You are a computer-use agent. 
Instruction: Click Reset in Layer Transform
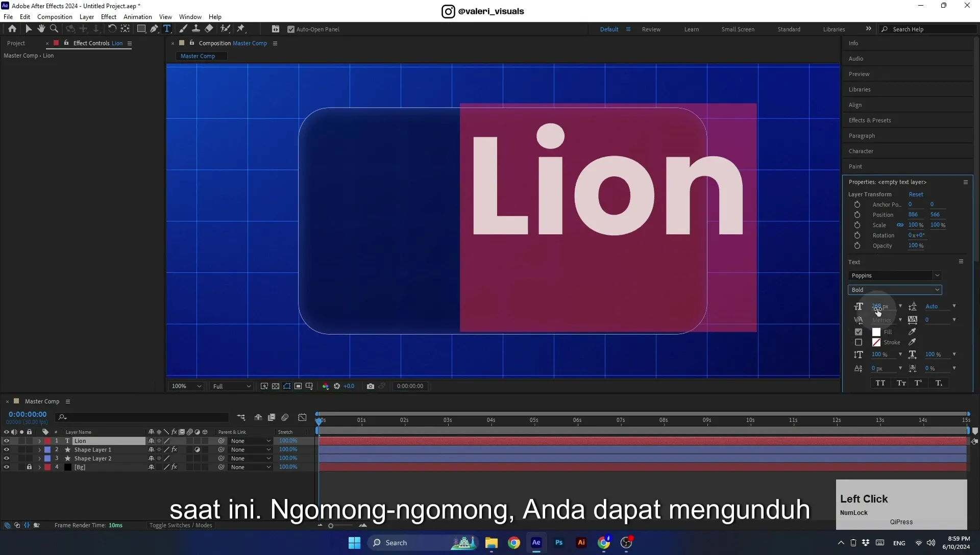[916, 194]
